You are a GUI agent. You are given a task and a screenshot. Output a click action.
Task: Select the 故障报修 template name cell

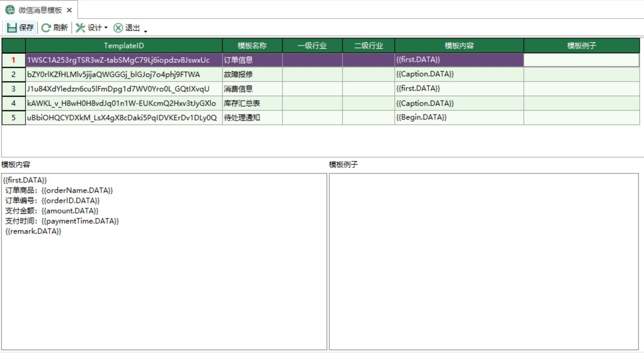252,74
